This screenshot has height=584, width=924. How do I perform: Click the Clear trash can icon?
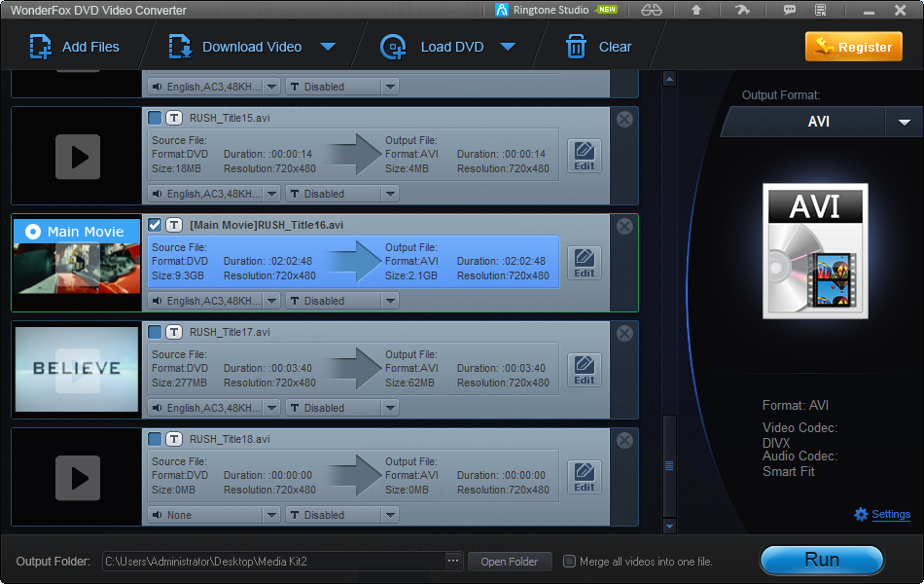point(576,47)
